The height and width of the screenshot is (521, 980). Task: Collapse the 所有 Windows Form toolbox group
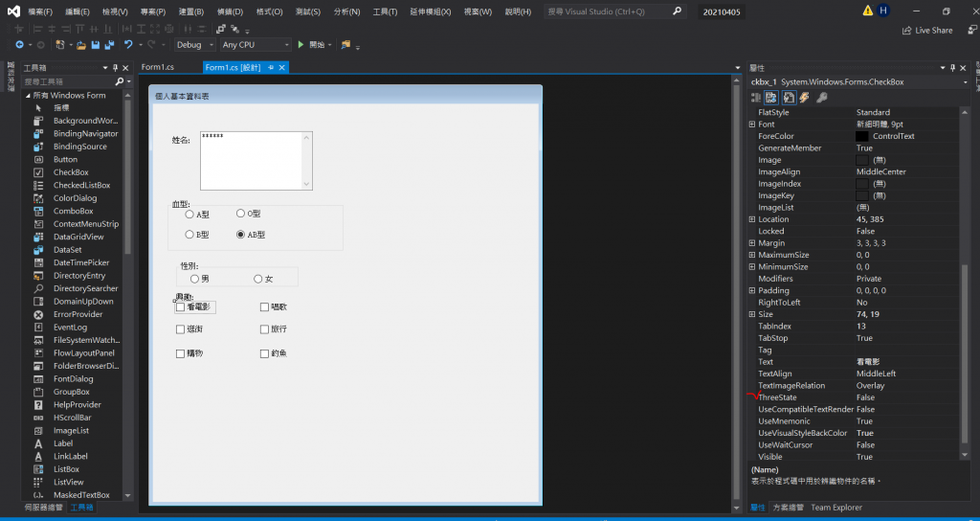pyautogui.click(x=28, y=96)
